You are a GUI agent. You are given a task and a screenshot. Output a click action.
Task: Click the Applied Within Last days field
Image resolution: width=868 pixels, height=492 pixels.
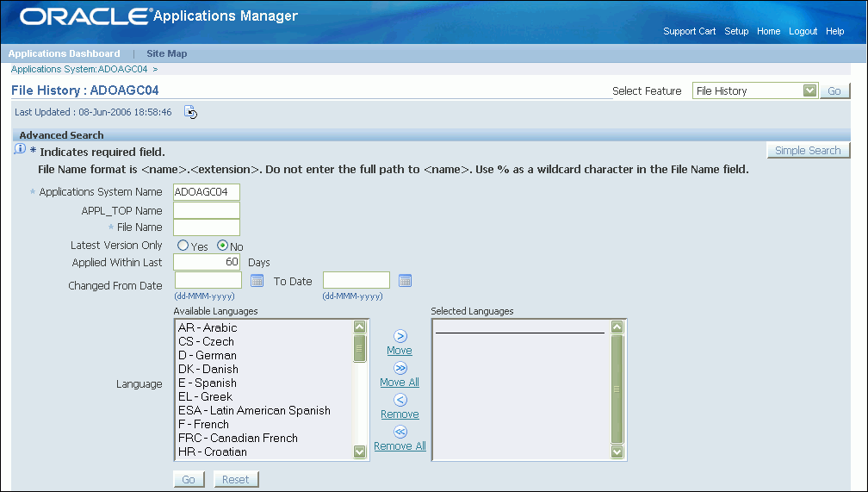pos(207,262)
